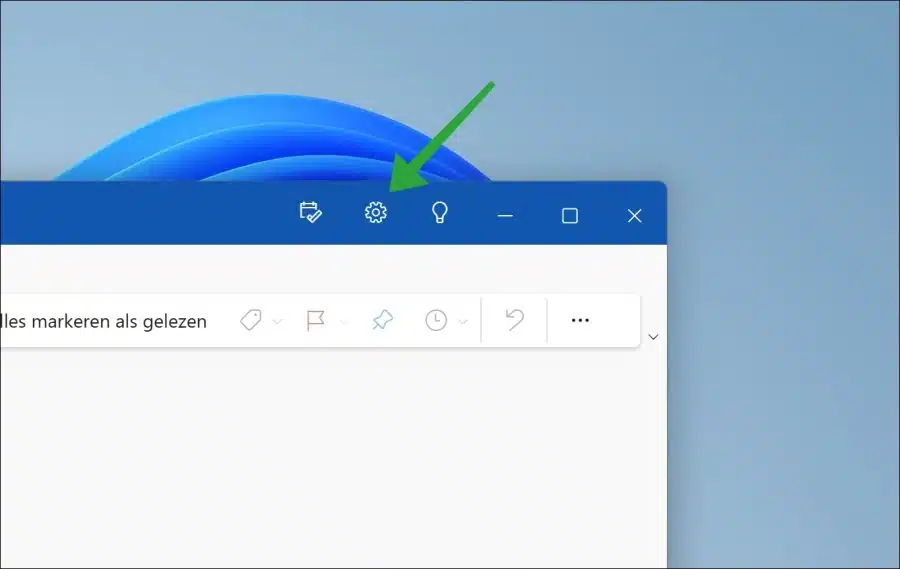Open the three-dot more options menu

580,320
